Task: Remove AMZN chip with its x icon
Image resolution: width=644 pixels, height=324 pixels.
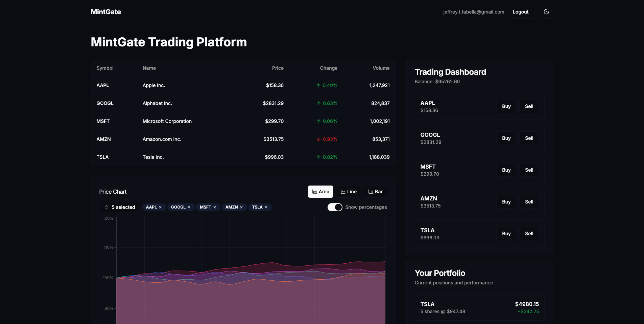Action: click(241, 207)
